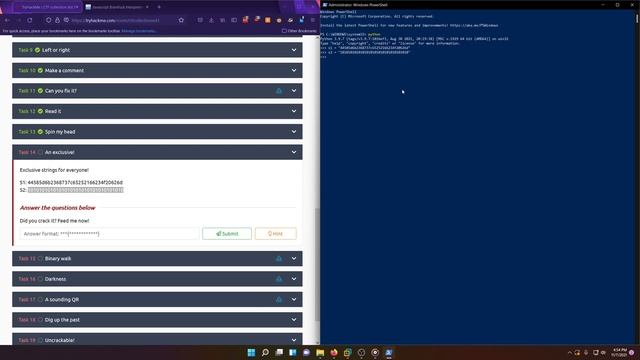
Task: Click the cloud machine icon on Darkness
Action: pos(279,279)
